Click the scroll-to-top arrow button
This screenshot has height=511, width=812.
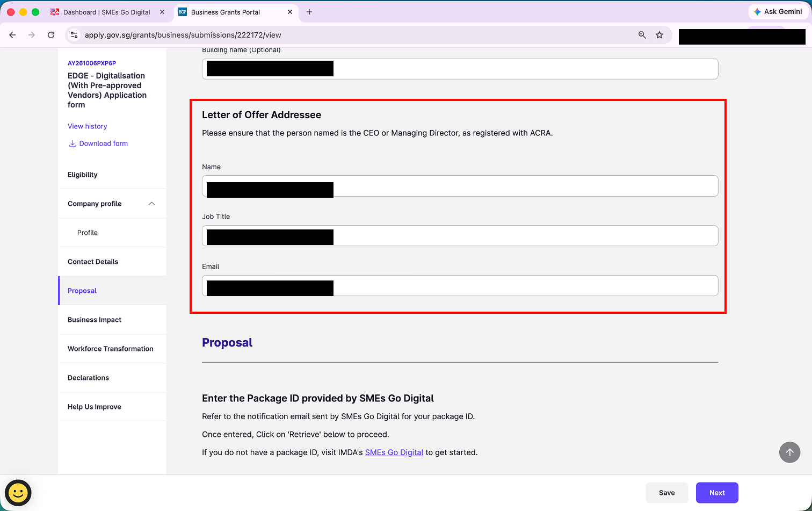point(789,452)
